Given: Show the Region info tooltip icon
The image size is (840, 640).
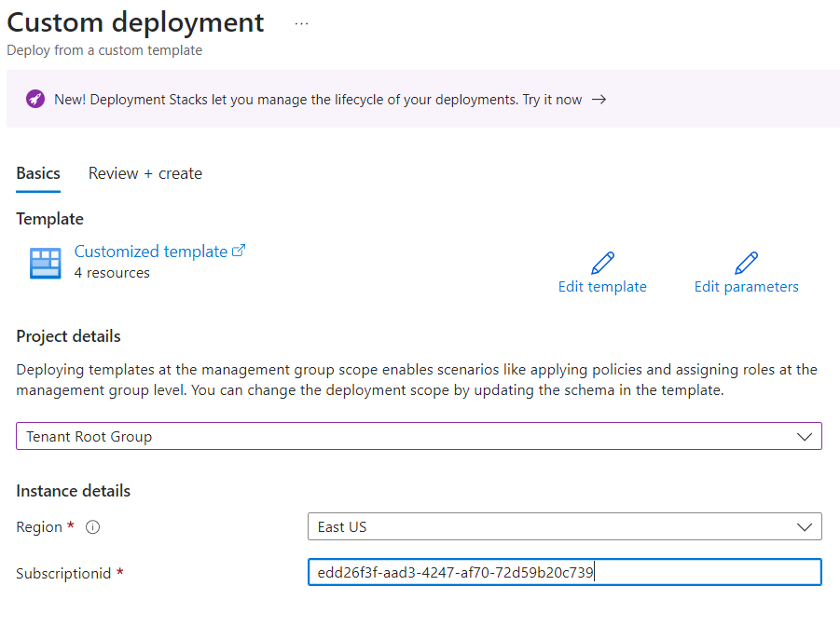Looking at the screenshot, I should coord(92,527).
